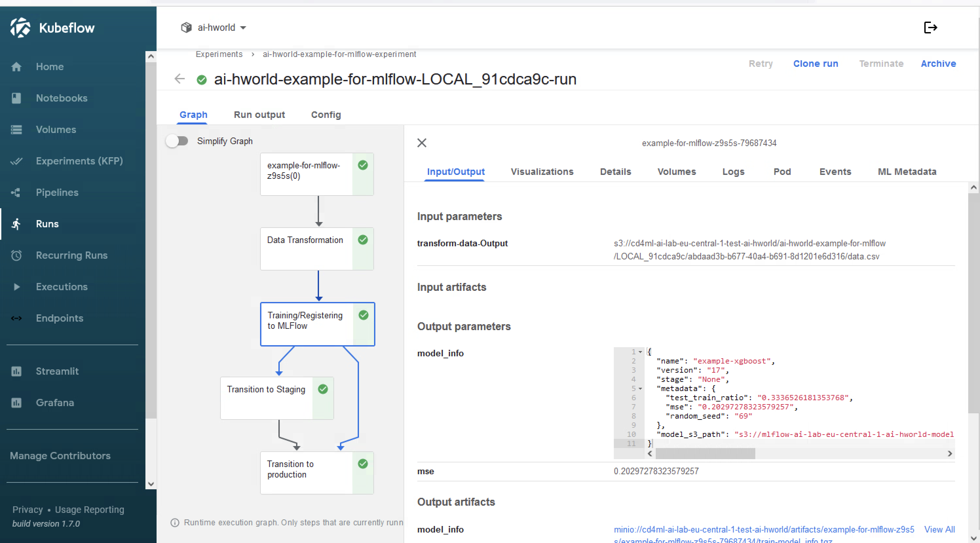Select the Runs running-person icon
Viewport: 980px width, 543px height.
16,224
